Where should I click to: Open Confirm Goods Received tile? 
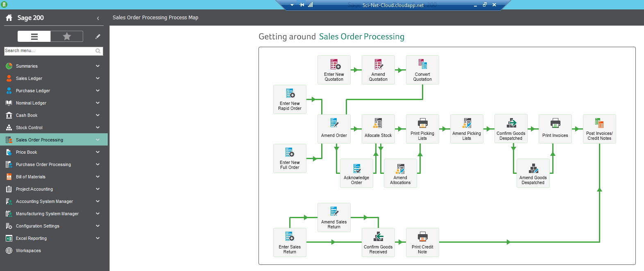378,242
